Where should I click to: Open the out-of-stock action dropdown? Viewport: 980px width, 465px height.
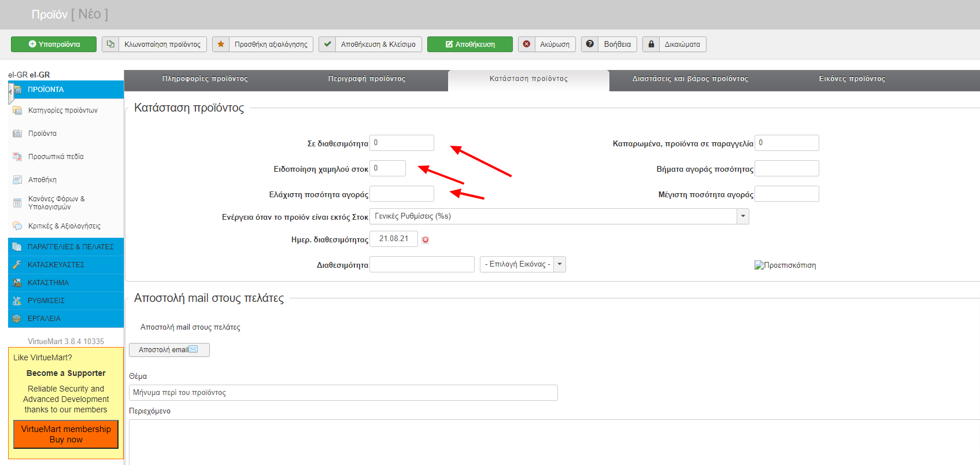[743, 216]
